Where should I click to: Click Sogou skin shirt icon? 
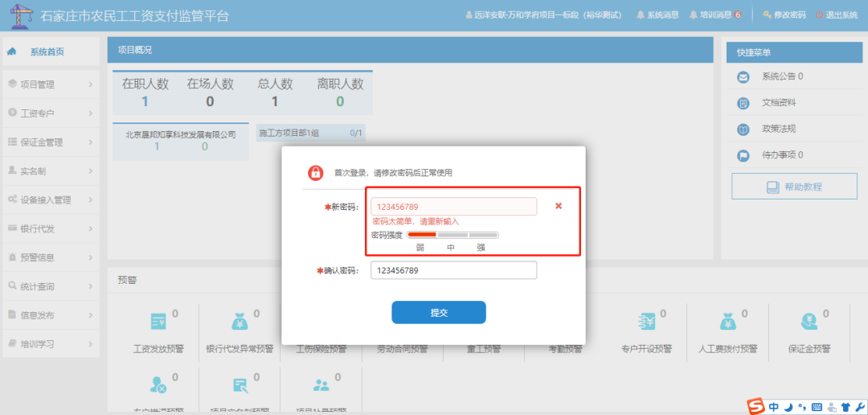coord(845,407)
